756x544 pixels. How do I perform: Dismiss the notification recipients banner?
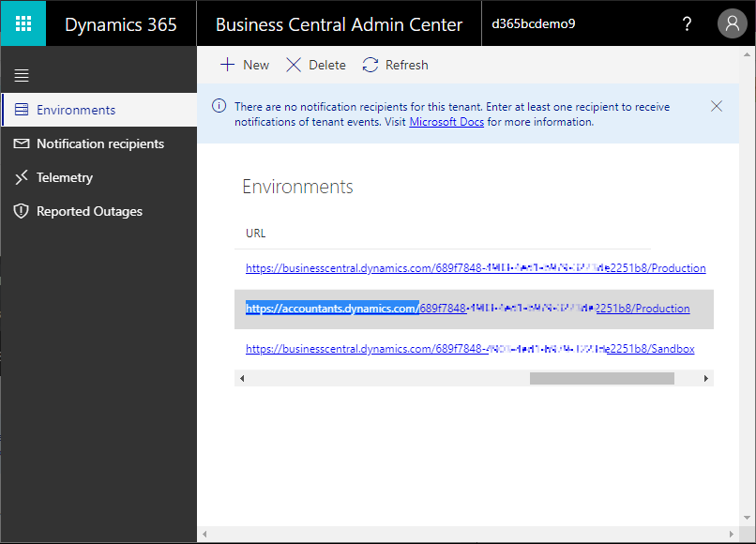tap(717, 106)
